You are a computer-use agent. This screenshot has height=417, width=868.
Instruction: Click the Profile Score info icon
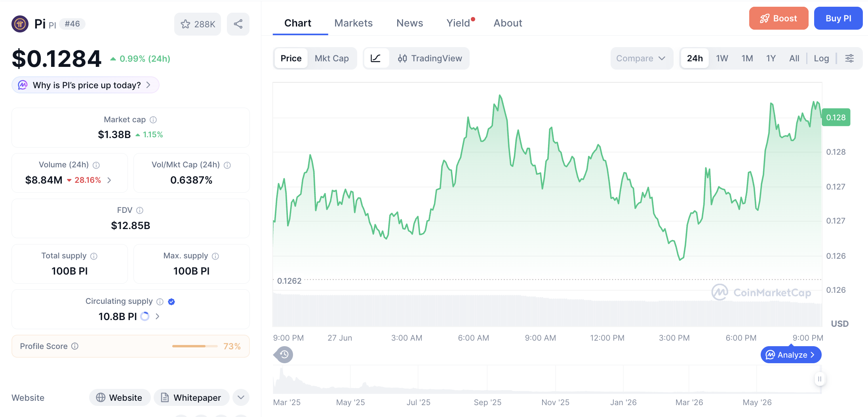tap(75, 346)
